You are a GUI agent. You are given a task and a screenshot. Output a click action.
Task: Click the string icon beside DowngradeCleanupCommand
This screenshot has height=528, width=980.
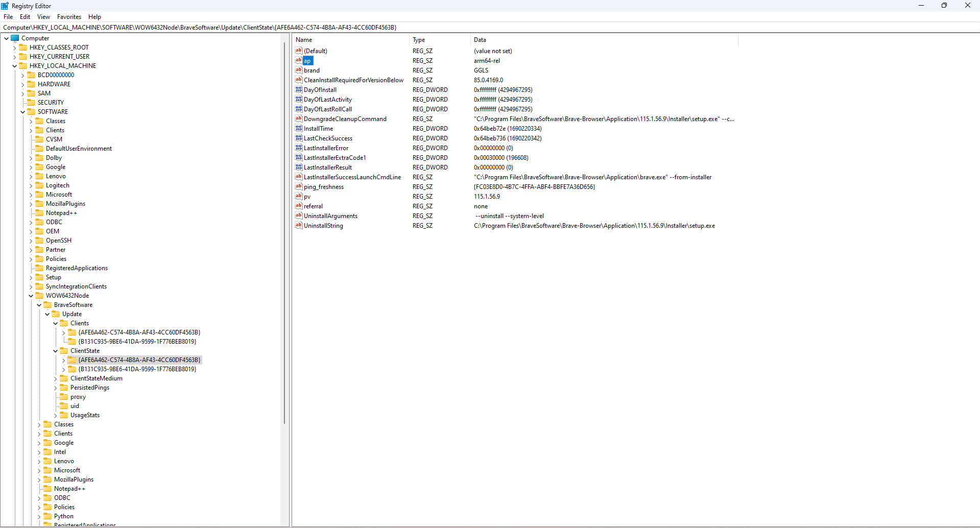click(299, 118)
